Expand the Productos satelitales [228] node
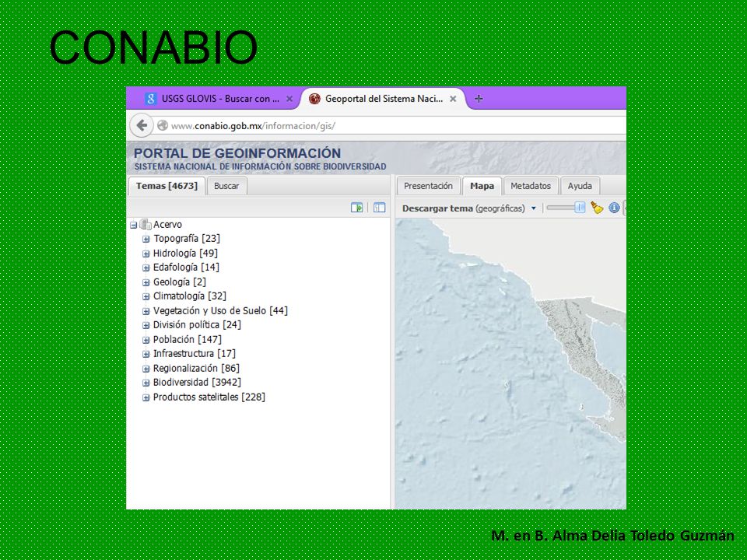747x560 pixels. pos(146,397)
